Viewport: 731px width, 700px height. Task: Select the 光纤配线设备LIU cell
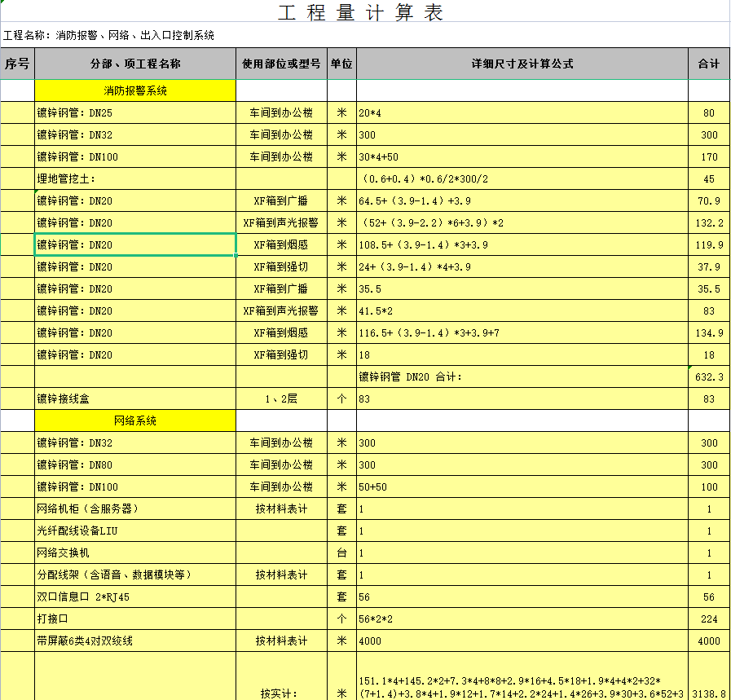(x=135, y=531)
